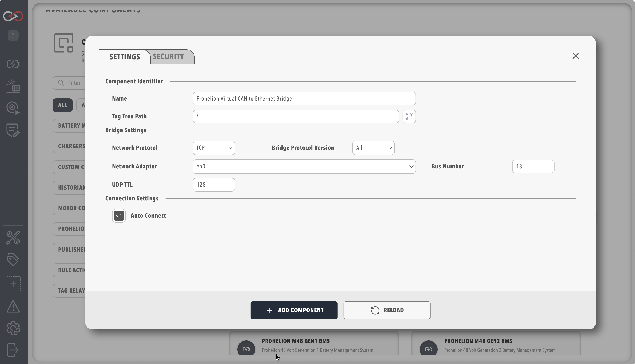635x364 pixels.
Task: Click the Filter search box in background
Action: [x=69, y=83]
